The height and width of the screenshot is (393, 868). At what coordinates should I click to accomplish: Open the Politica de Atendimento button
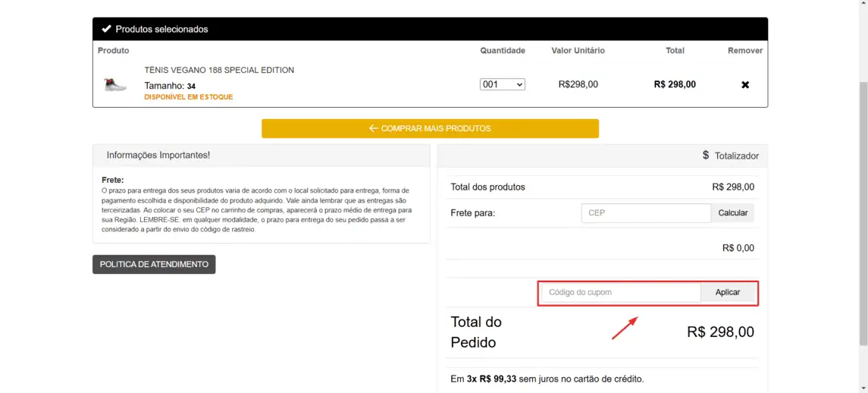[154, 264]
